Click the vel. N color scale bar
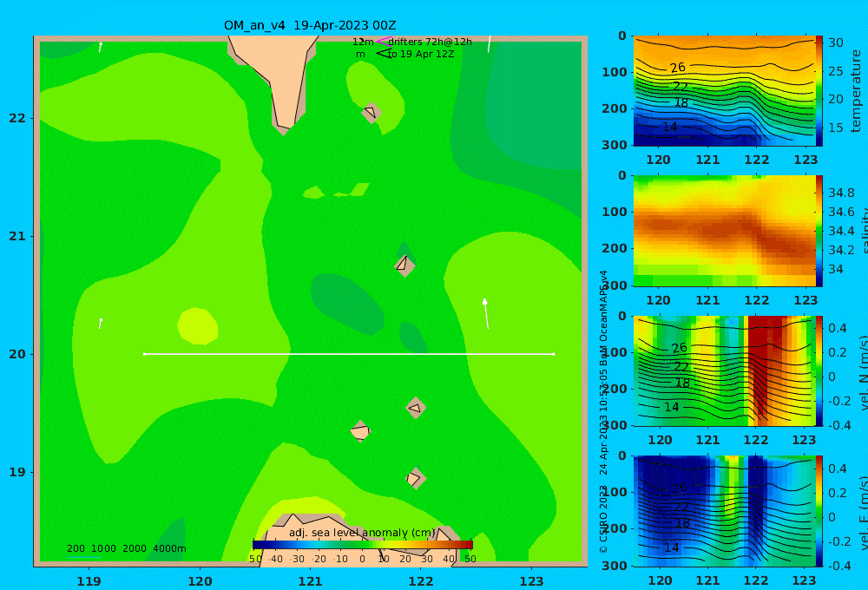 819,370
